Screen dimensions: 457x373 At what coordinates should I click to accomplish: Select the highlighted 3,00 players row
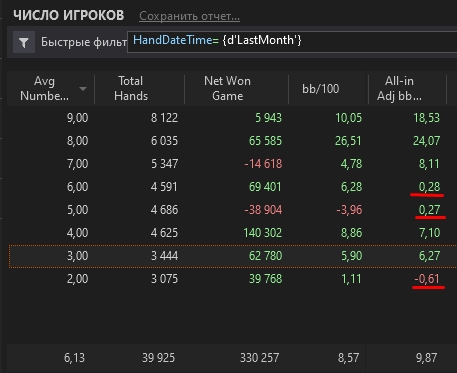click(x=232, y=256)
